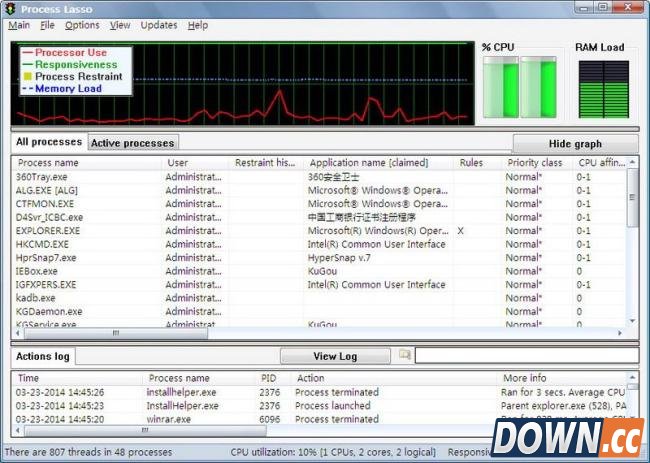The height and width of the screenshot is (463, 650).
Task: Open the View menu
Action: (120, 25)
